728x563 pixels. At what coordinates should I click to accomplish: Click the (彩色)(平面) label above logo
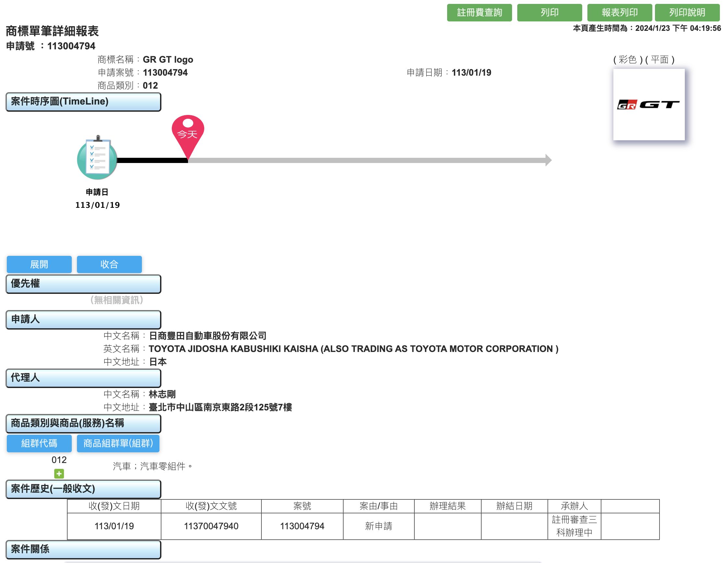pyautogui.click(x=644, y=60)
